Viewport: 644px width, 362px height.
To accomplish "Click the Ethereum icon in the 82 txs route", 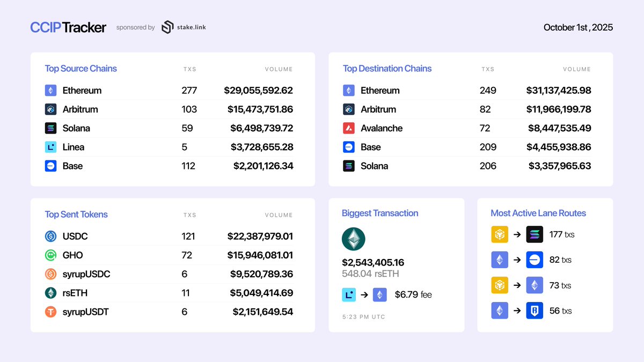I will pos(500,260).
